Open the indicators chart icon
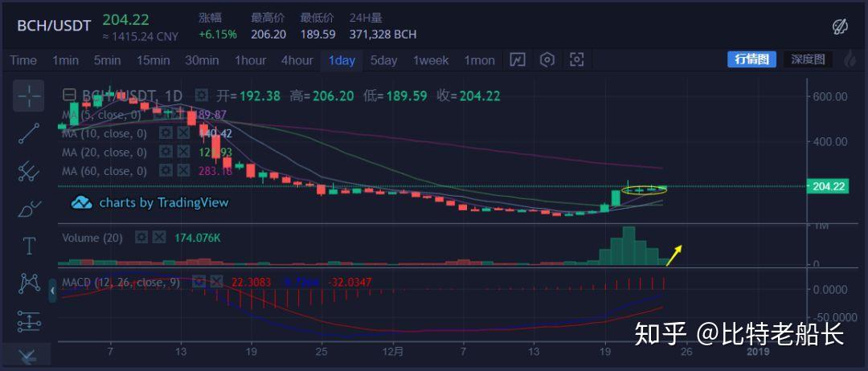Viewport: 868px width, 371px height. pyautogui.click(x=518, y=59)
